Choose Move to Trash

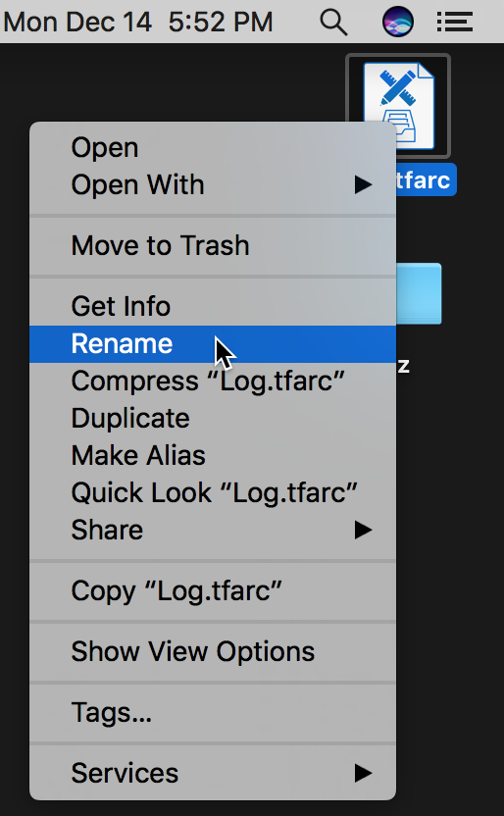point(213,245)
